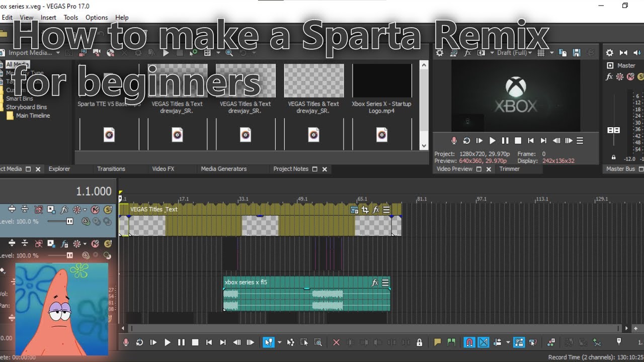Insert marker with yellow flag icon

click(437, 342)
